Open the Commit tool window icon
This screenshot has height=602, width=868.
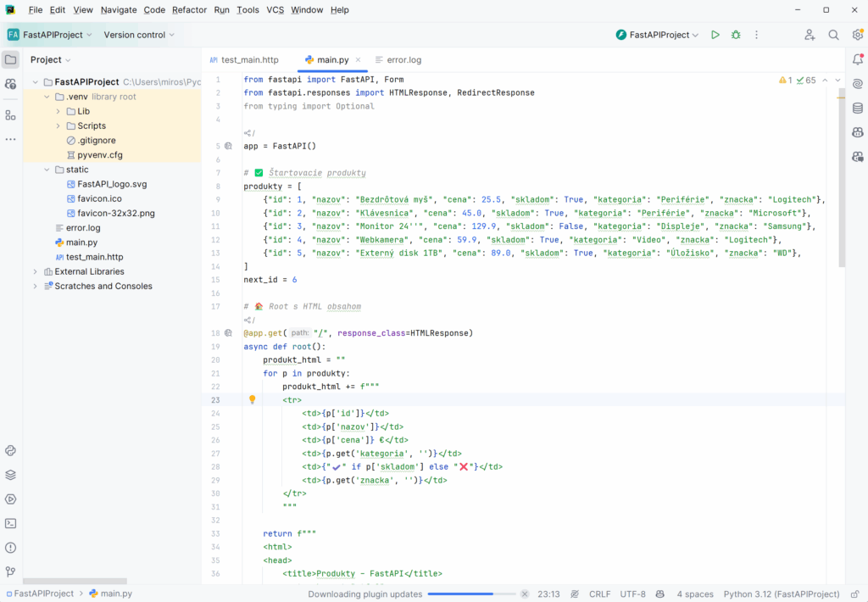(10, 84)
